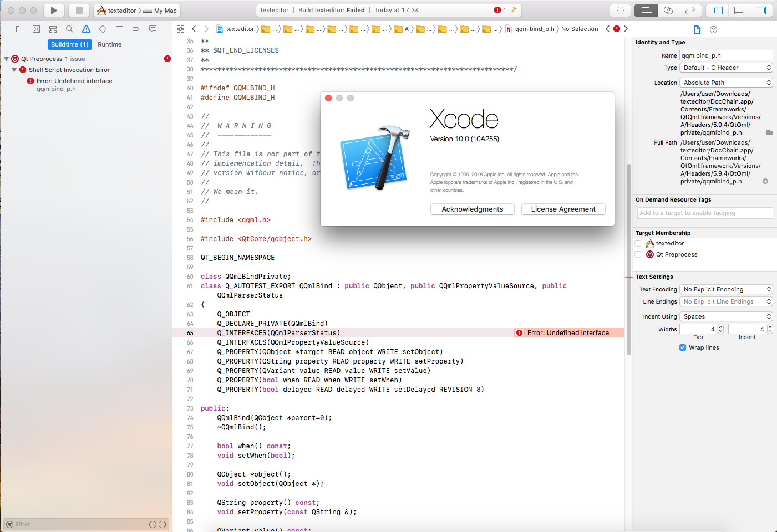Screen dimensions: 777x532
Task: Click folder A in jump bar
Action: coord(402,29)
